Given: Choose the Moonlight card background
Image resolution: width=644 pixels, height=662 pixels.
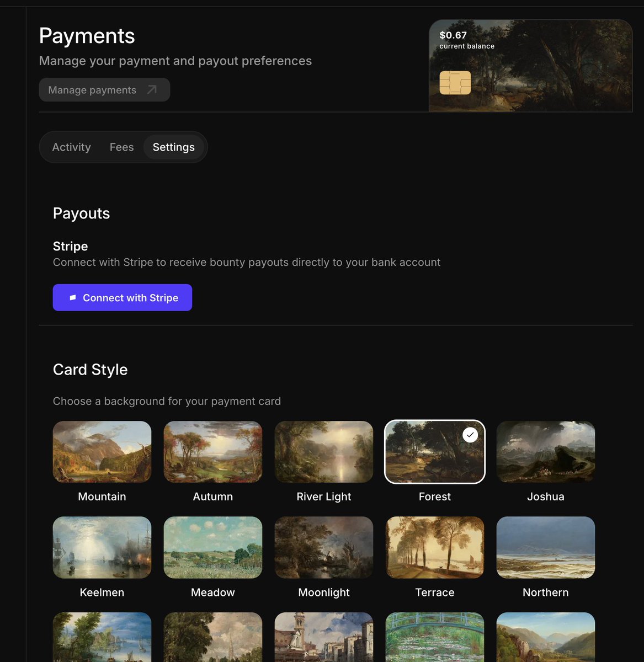Looking at the screenshot, I should pyautogui.click(x=324, y=547).
